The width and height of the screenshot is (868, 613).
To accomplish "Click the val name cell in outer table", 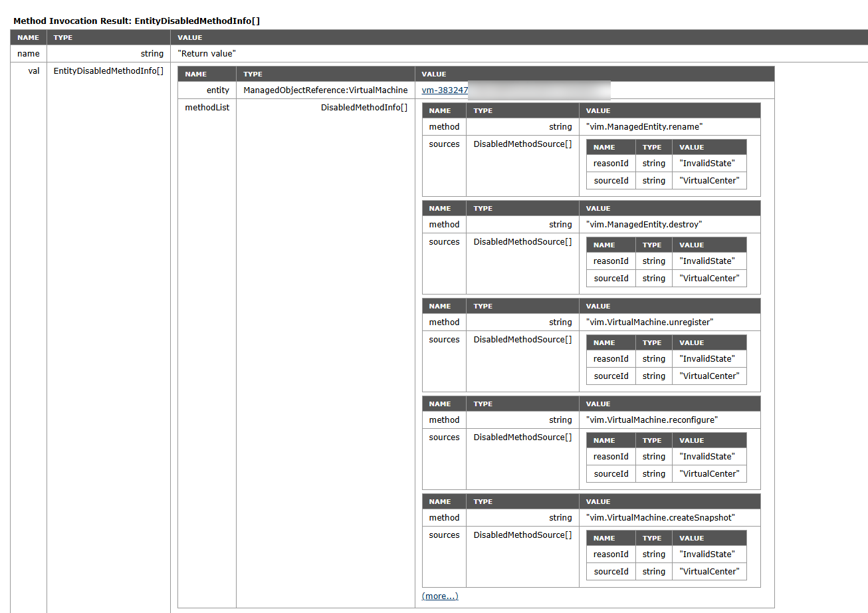I will 33,71.
